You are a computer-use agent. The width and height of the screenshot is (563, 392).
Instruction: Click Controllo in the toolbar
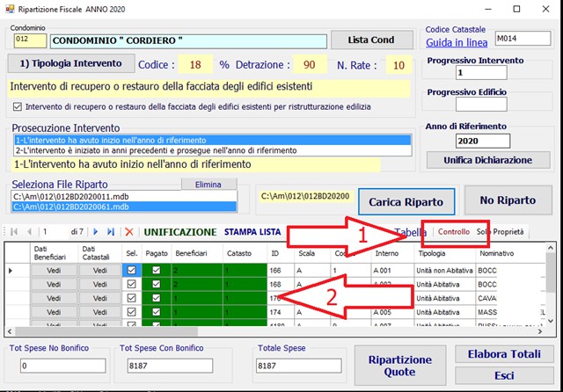(454, 232)
